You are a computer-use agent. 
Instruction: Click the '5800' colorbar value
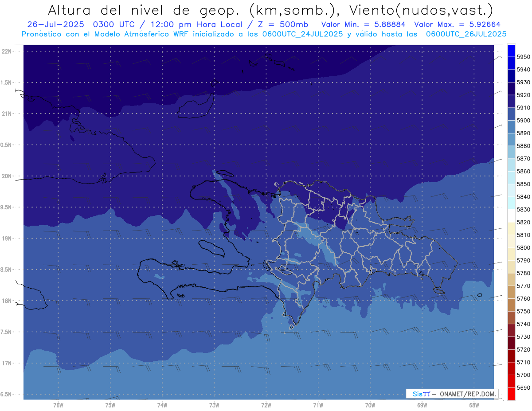(524, 248)
